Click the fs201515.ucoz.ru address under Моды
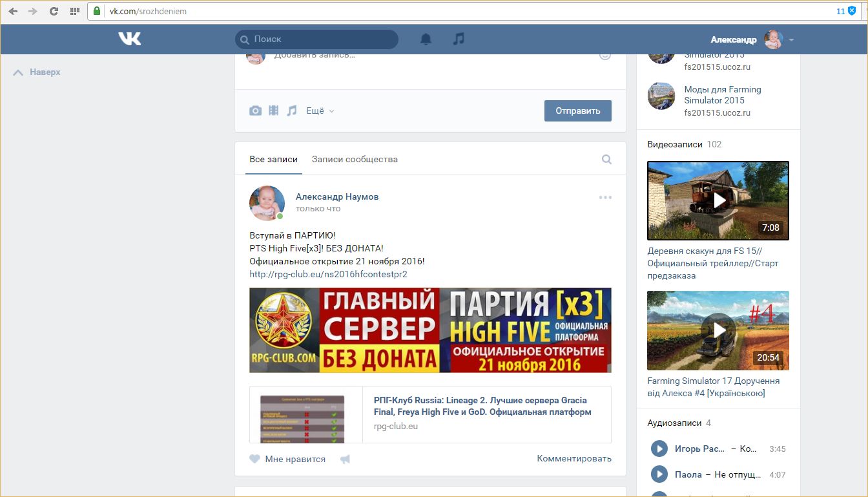This screenshot has width=868, height=497. point(718,113)
